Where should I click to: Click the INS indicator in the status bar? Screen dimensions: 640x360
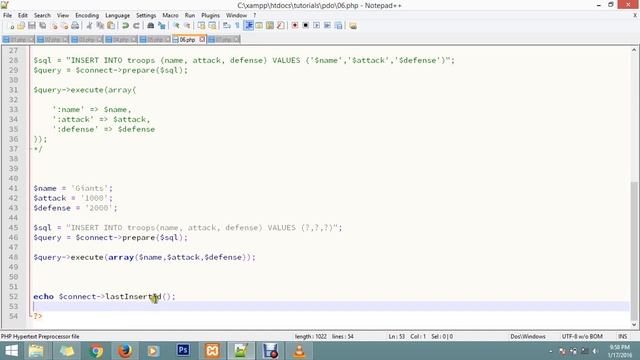point(622,336)
